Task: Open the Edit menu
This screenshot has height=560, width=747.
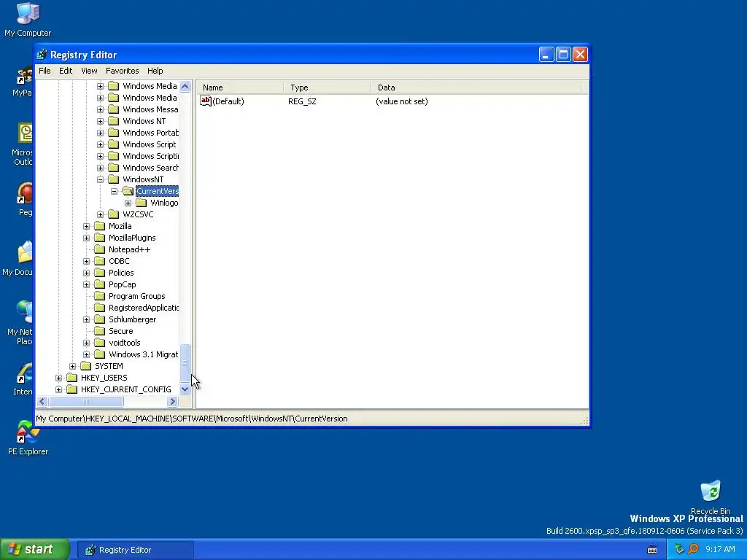Action: coord(65,71)
